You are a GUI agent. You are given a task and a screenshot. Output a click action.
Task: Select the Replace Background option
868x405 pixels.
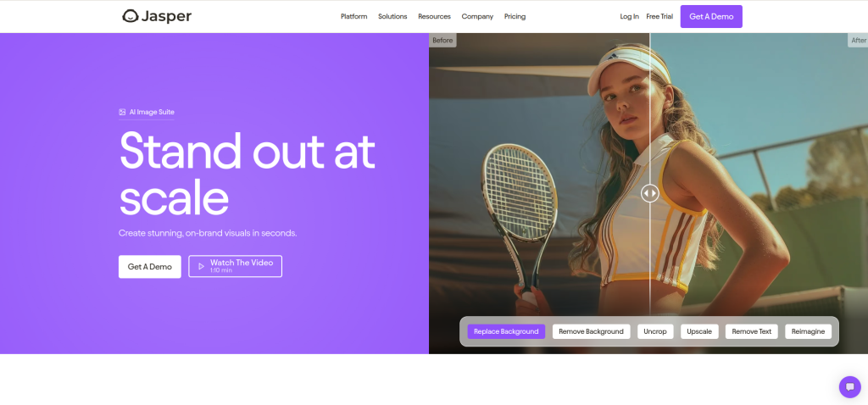pyautogui.click(x=506, y=331)
